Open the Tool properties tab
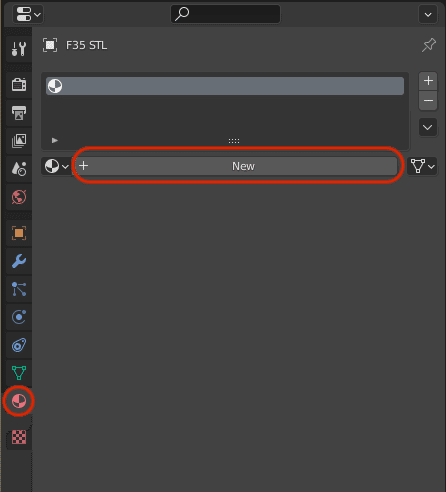Viewport: 446px width, 492px height. (x=19, y=49)
